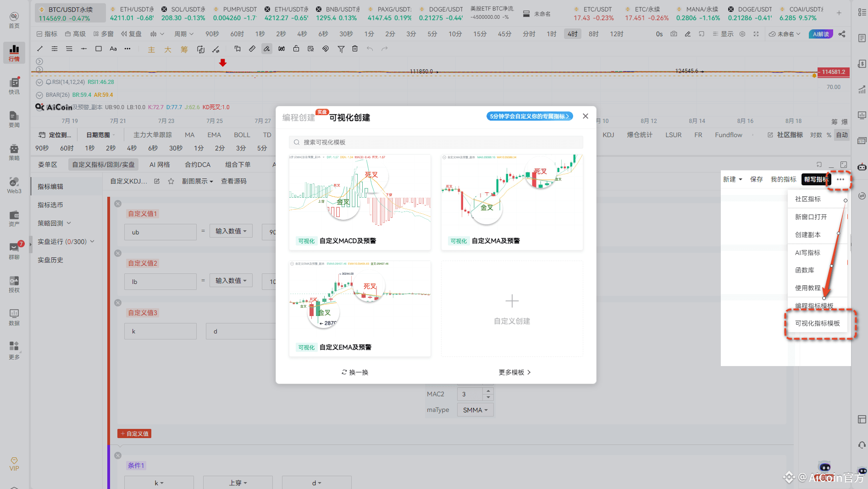This screenshot has height=489, width=868.
Task: Toggle the BRAR(26) indicator circle
Action: click(39, 95)
